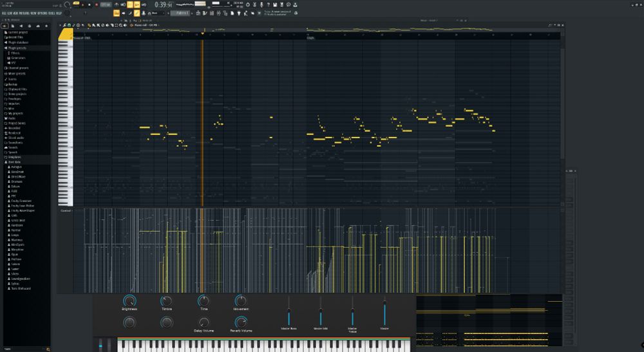Click the Control event editor dropdown
The image size is (644, 352).
pyautogui.click(x=66, y=211)
